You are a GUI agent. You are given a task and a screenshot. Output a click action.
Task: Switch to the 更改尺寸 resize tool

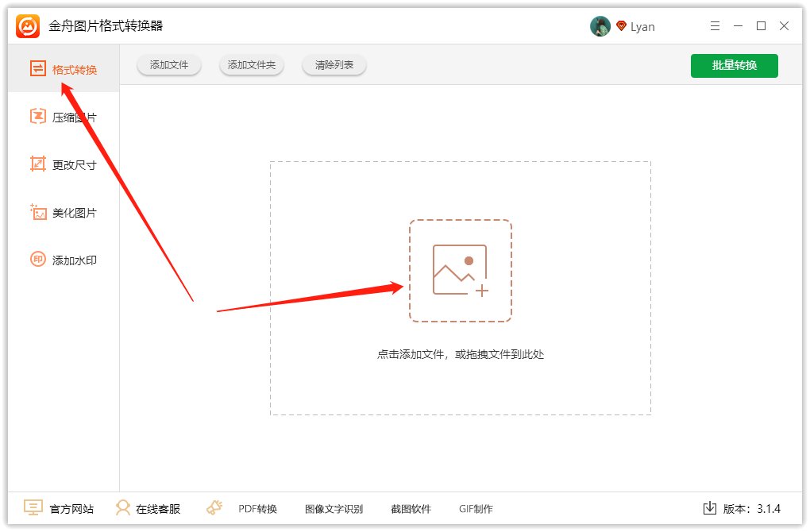(x=64, y=164)
